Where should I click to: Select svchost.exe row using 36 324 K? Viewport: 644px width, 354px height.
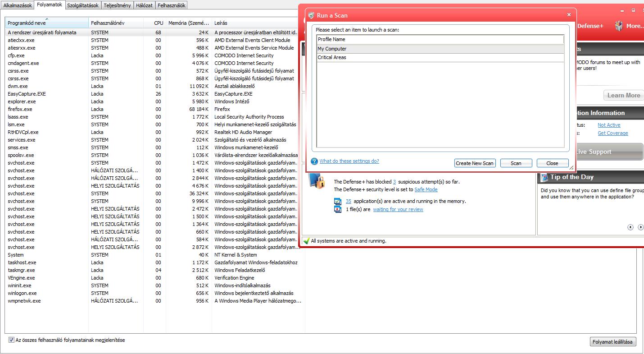tap(152, 193)
